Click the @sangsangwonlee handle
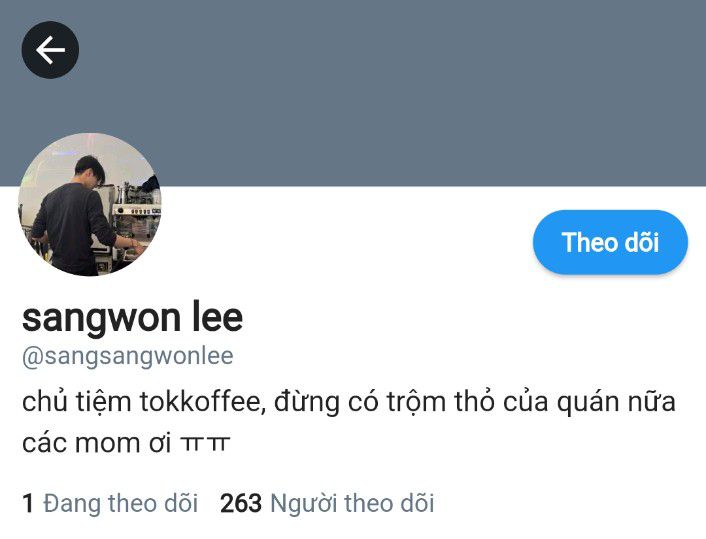706x539 pixels. (x=127, y=356)
